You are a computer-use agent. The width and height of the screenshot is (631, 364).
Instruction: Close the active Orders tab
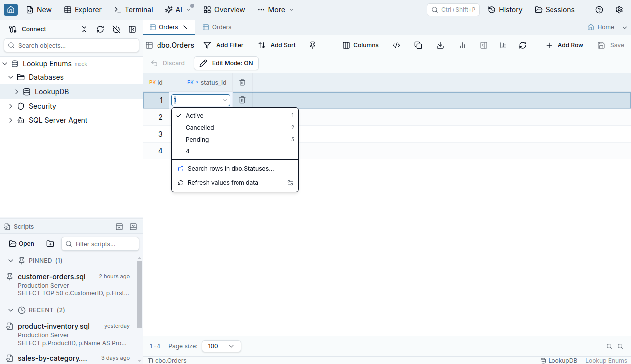(x=185, y=27)
